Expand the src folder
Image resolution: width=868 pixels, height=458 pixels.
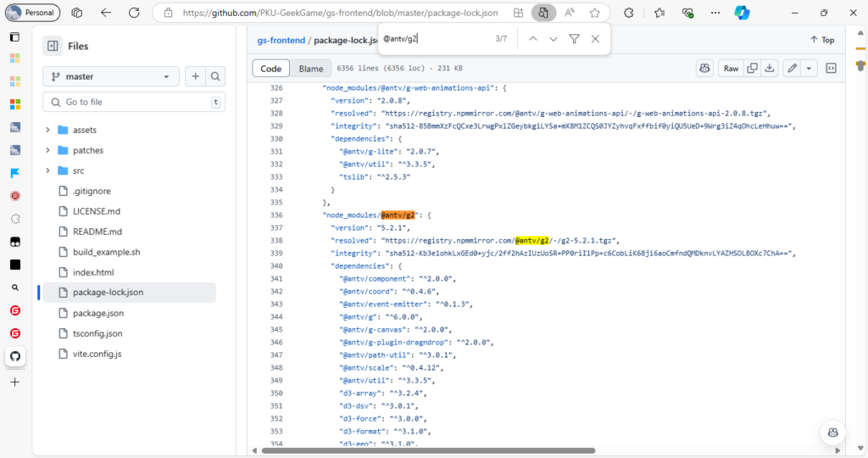click(47, 170)
